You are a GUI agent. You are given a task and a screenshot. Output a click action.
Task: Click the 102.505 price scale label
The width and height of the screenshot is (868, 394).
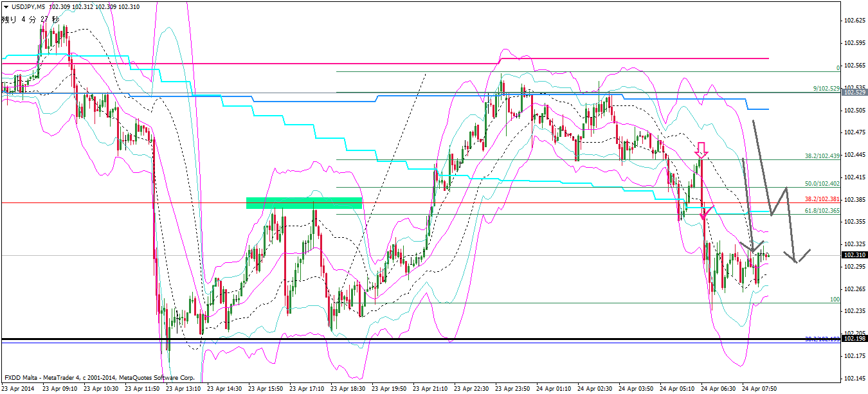click(854, 110)
